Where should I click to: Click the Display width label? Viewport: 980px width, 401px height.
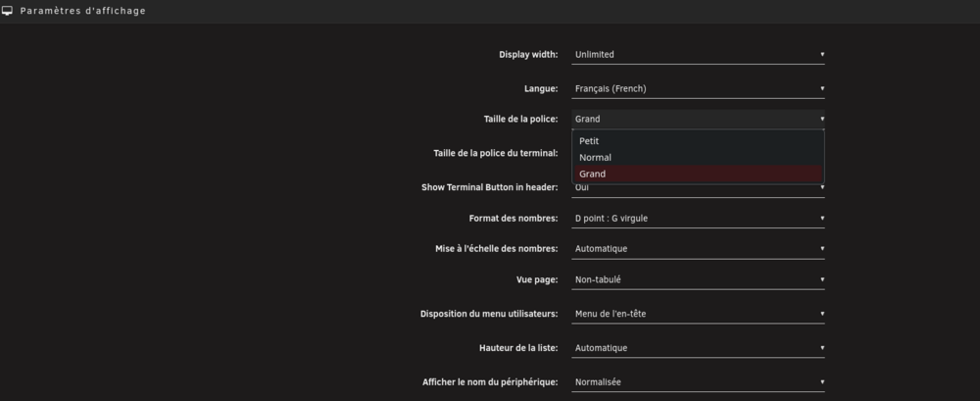pyautogui.click(x=528, y=55)
